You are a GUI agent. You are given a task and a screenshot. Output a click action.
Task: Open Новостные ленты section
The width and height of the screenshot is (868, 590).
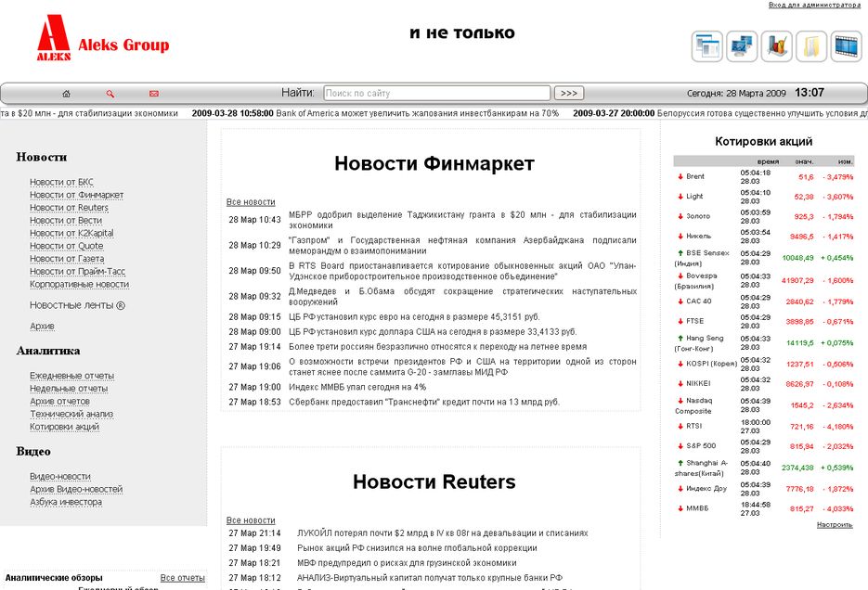point(77,305)
